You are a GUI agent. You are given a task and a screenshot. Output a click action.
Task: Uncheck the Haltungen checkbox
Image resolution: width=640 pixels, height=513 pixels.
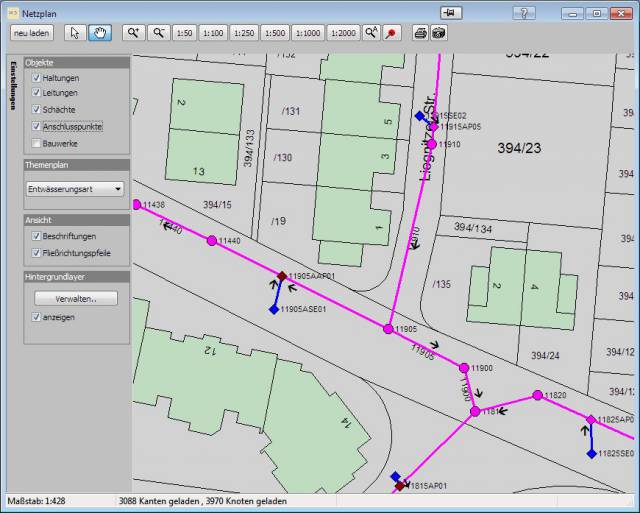point(36,78)
